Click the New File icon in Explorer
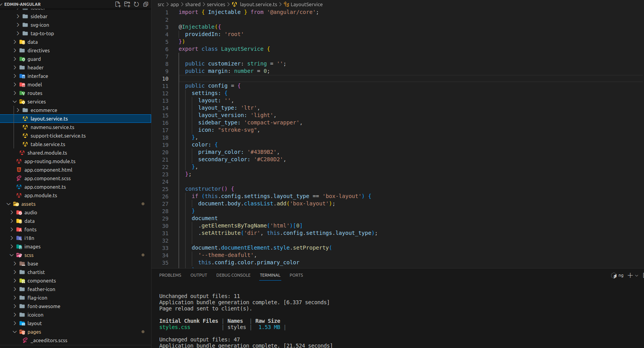This screenshot has height=348, width=644. tap(118, 4)
